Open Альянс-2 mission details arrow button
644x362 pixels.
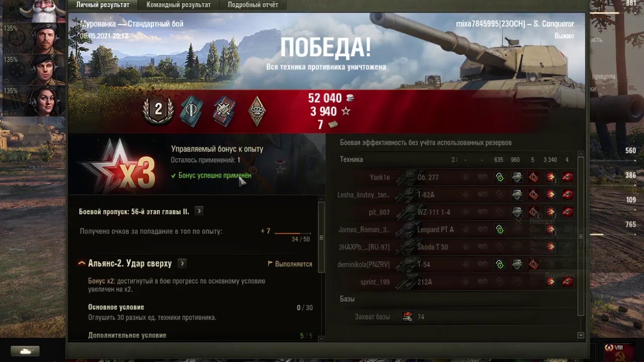[x=182, y=263]
